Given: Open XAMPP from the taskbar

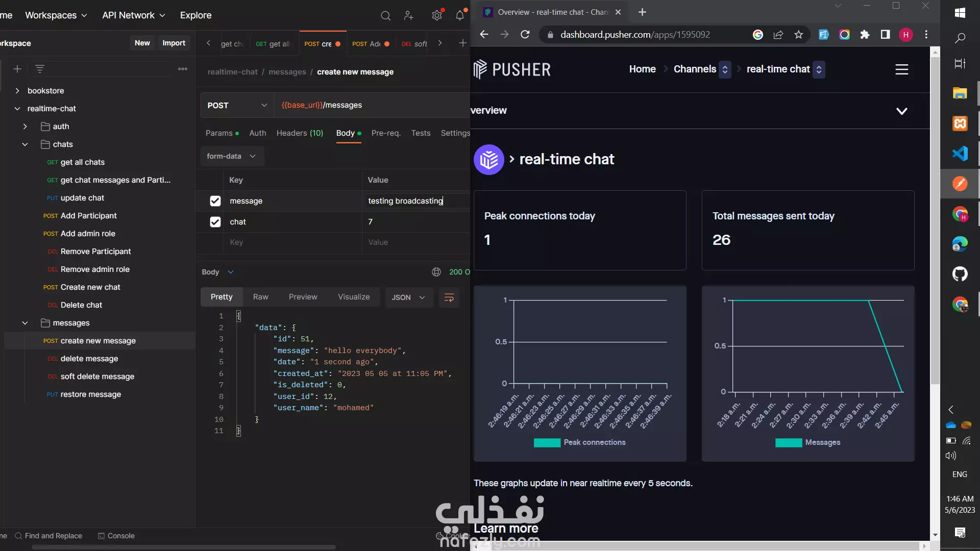Looking at the screenshot, I should pos(960,123).
